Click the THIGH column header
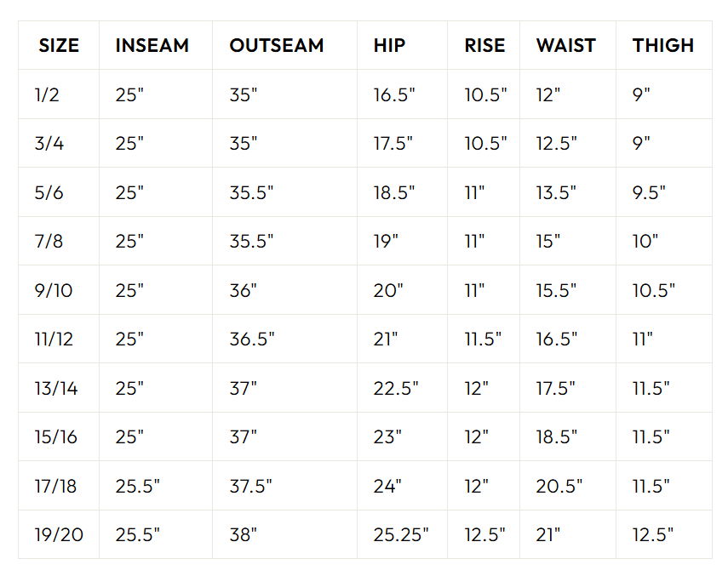 point(663,46)
